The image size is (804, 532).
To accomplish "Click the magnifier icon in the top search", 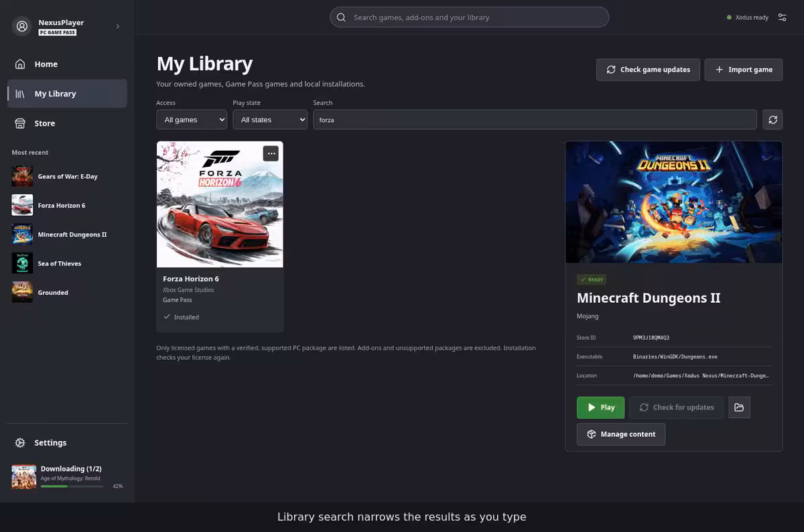I will 341,17.
